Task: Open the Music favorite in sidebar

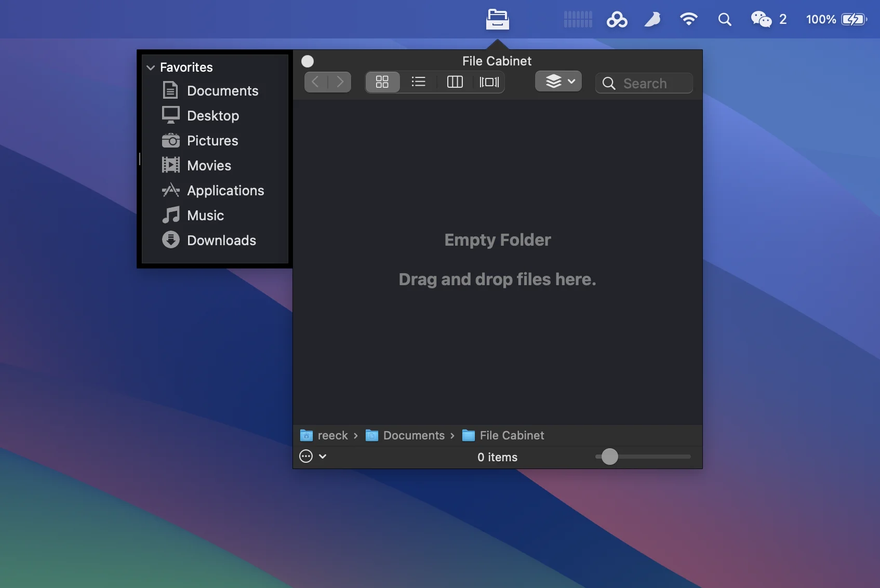Action: 215,216
